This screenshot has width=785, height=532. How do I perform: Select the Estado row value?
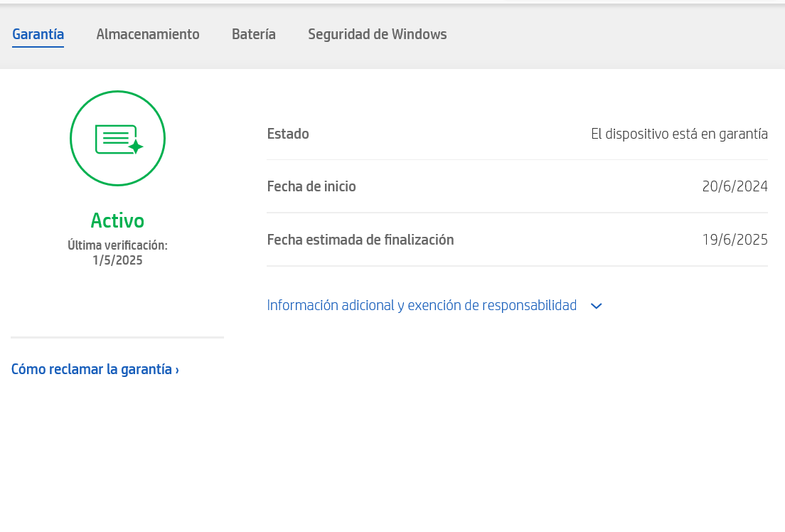pos(679,134)
